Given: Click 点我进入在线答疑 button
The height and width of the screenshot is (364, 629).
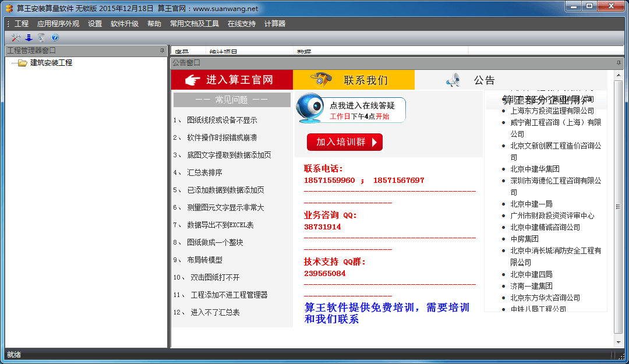Looking at the screenshot, I should click(351, 108).
